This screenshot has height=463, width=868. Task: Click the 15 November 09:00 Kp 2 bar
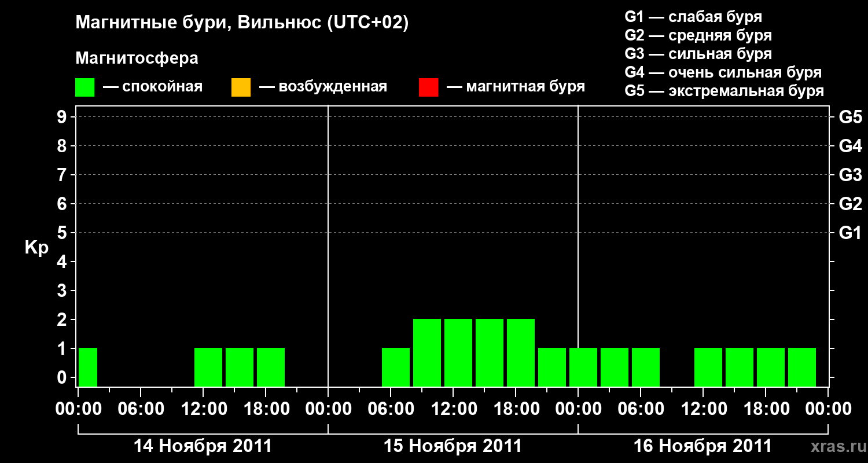click(427, 352)
